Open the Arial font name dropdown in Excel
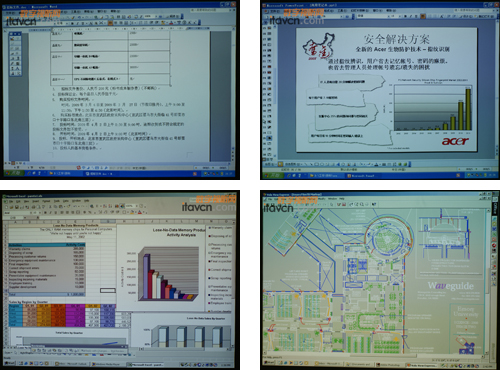The height and width of the screenshot is (370, 500). click(x=31, y=213)
